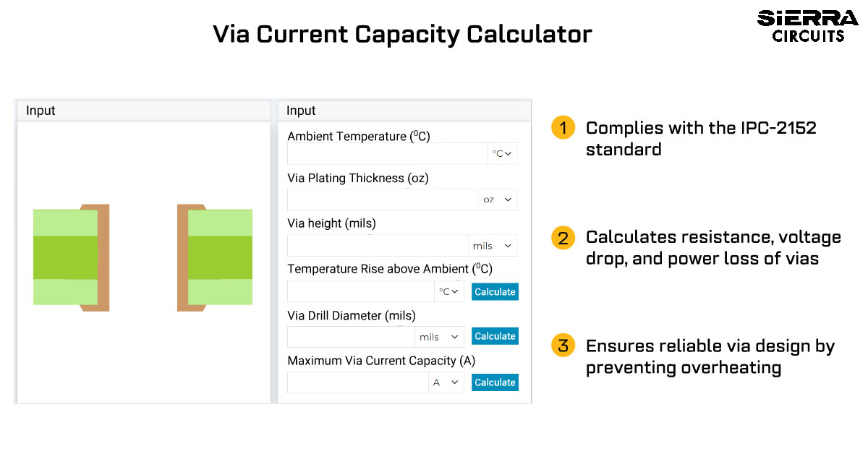Focus the Via height input field
868x454 pixels.
pos(378,246)
